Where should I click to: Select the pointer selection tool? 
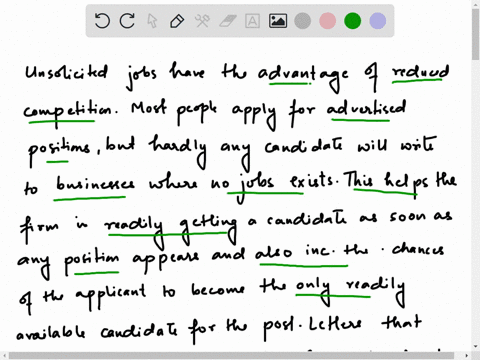[152, 21]
